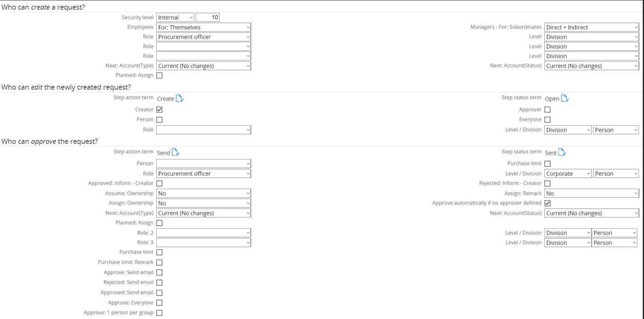Tick Rejected: Send email checkbox
Image resolution: width=644 pixels, height=319 pixels.
[159, 282]
